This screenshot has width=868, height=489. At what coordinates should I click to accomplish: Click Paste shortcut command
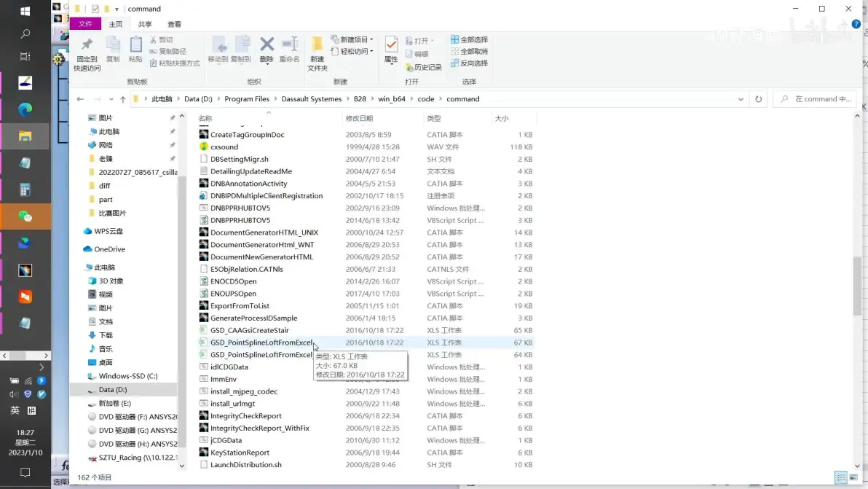pyautogui.click(x=174, y=63)
